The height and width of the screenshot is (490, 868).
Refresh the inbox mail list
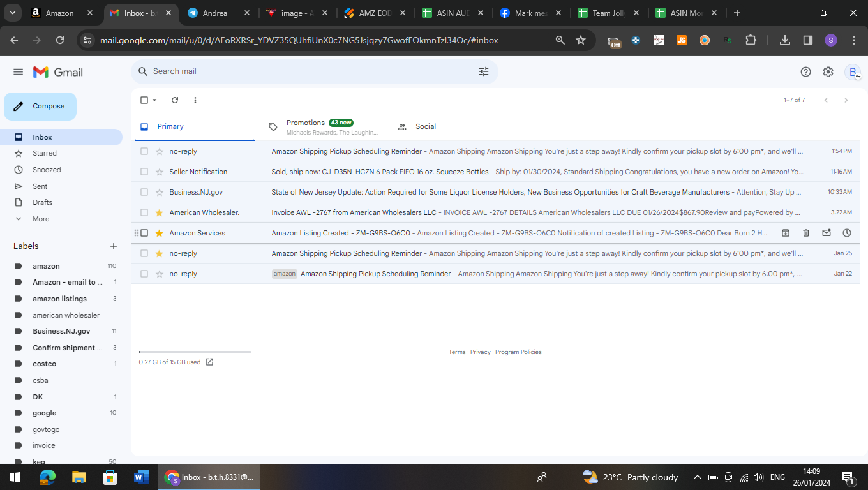pos(175,100)
